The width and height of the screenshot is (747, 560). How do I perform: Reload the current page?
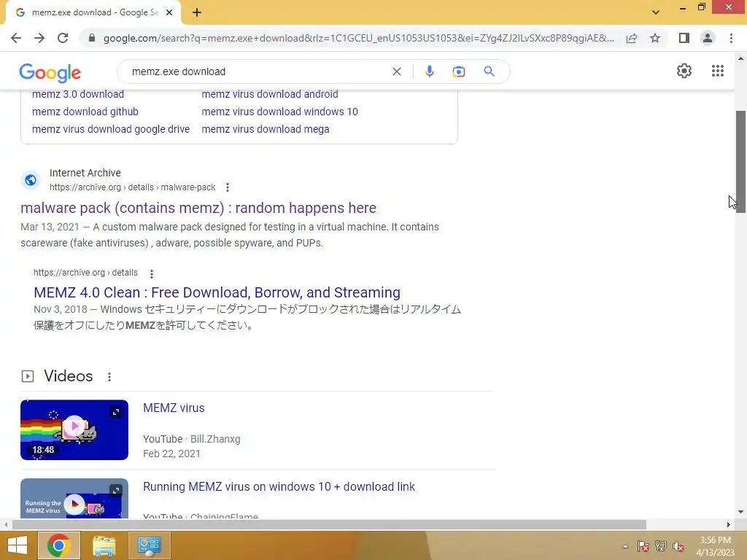click(x=63, y=38)
